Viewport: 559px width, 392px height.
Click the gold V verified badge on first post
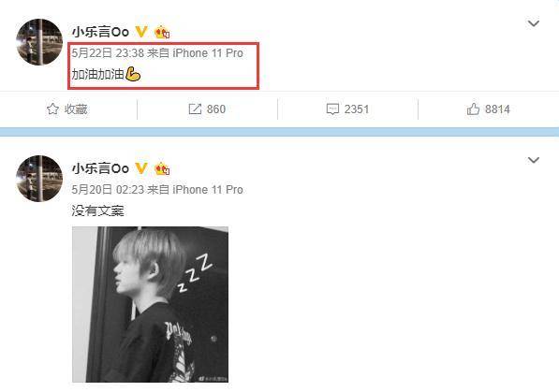pyautogui.click(x=141, y=32)
